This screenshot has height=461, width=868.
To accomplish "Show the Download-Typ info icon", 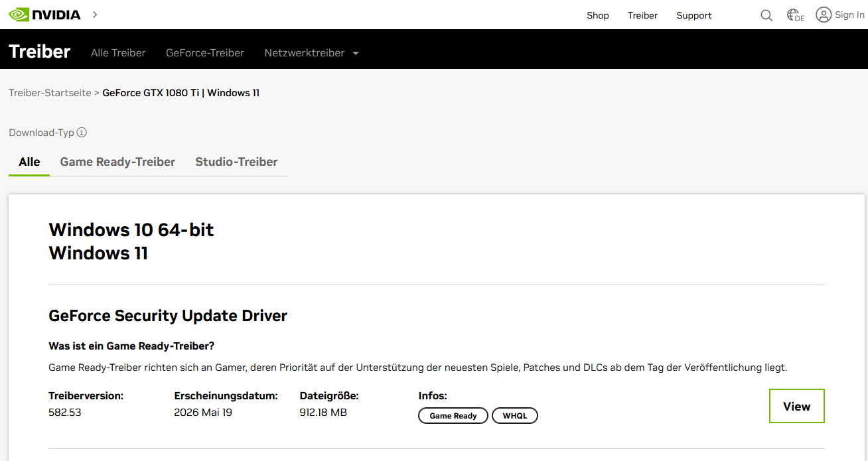I will point(82,132).
